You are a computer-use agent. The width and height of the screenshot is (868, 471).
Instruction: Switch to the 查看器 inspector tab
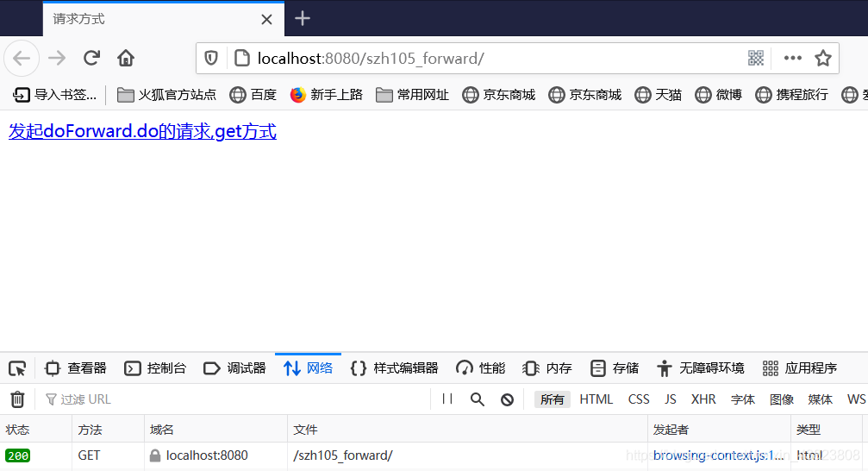click(76, 368)
